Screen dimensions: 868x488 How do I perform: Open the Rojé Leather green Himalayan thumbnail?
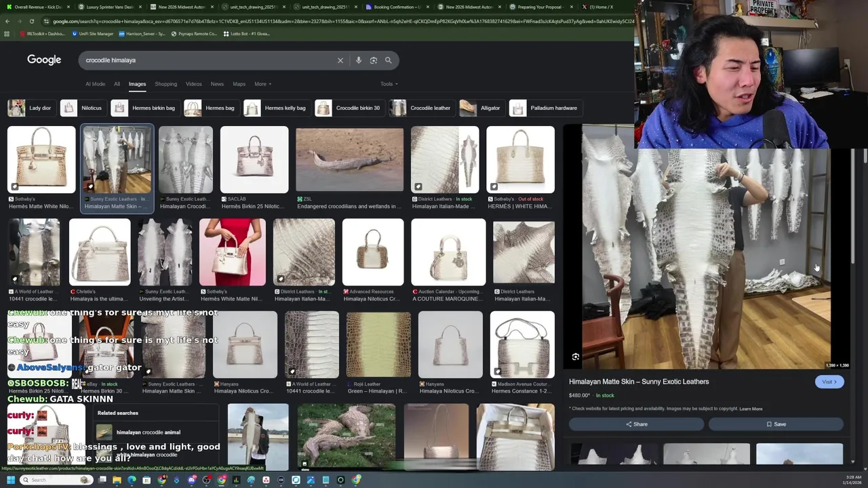click(378, 344)
